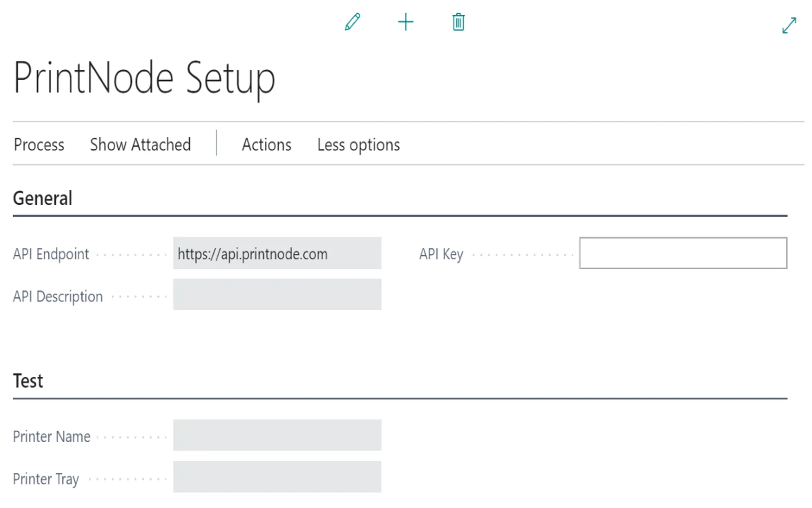
Task: Click the pencil edit icon
Action: (x=352, y=22)
